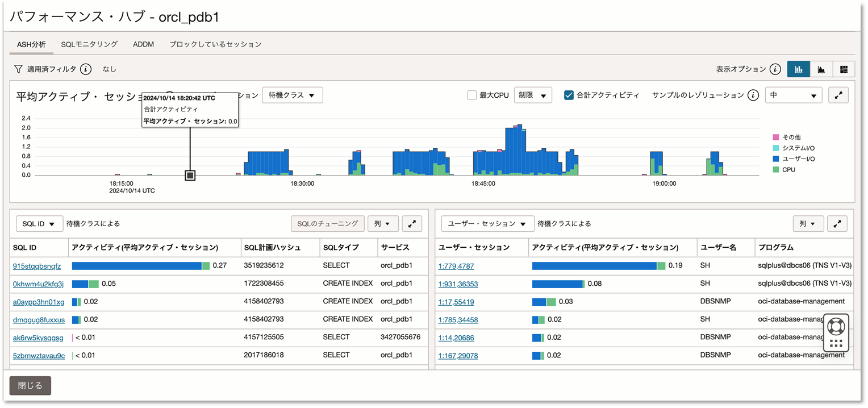Show info for サンプルのレゾリューション
The height and width of the screenshot is (408, 868).
pyautogui.click(x=753, y=95)
